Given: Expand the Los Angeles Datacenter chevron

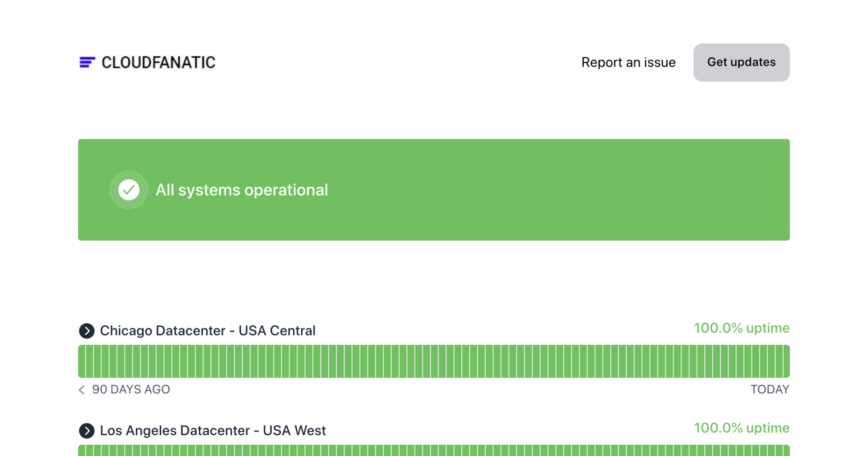Looking at the screenshot, I should click(87, 431).
